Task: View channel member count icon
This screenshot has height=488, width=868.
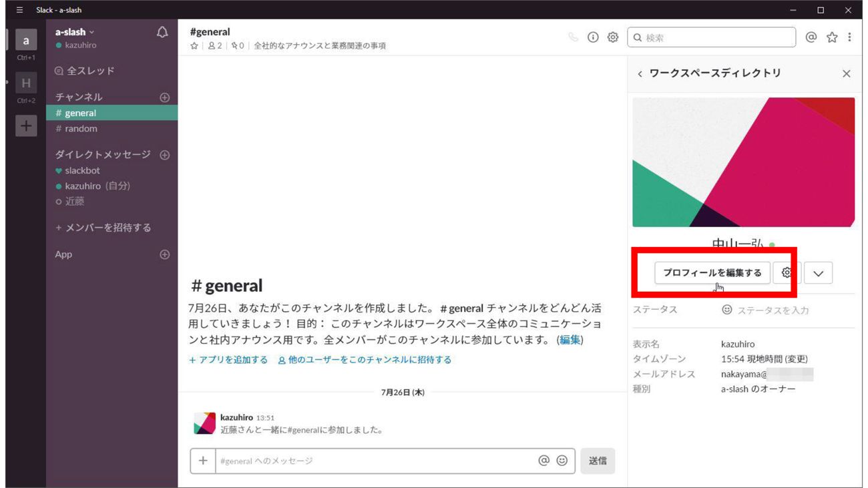Action: (x=215, y=46)
